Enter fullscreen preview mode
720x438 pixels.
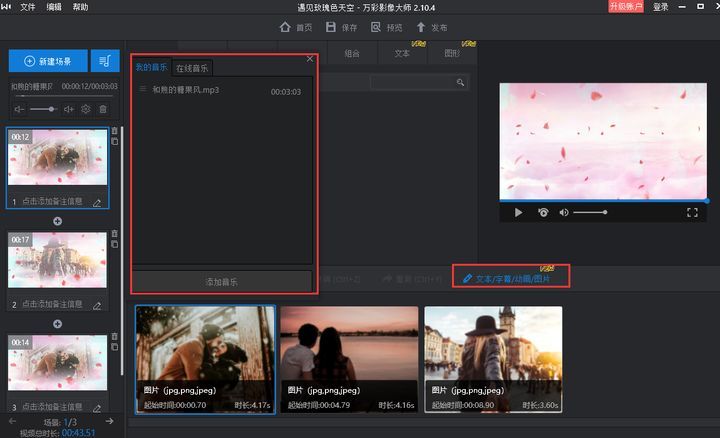(692, 212)
